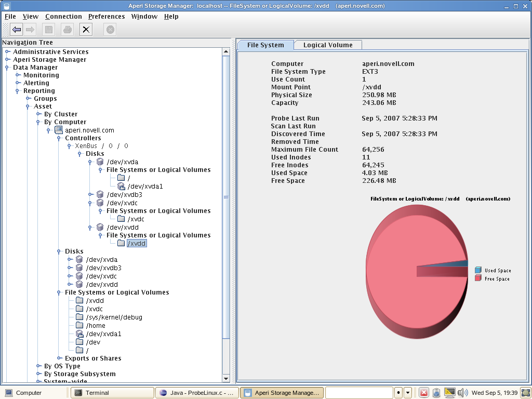
Task: Select XenBus / 0 / 0 controller
Action: (x=101, y=146)
